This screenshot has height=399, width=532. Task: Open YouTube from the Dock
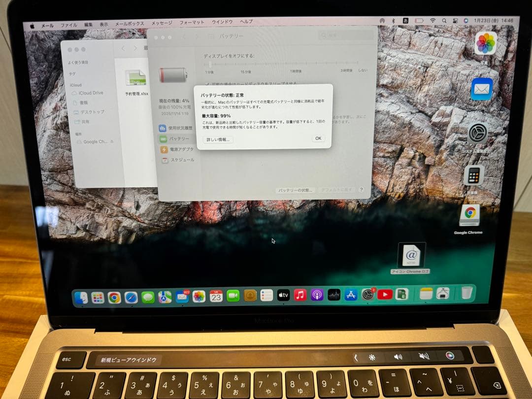point(385,295)
